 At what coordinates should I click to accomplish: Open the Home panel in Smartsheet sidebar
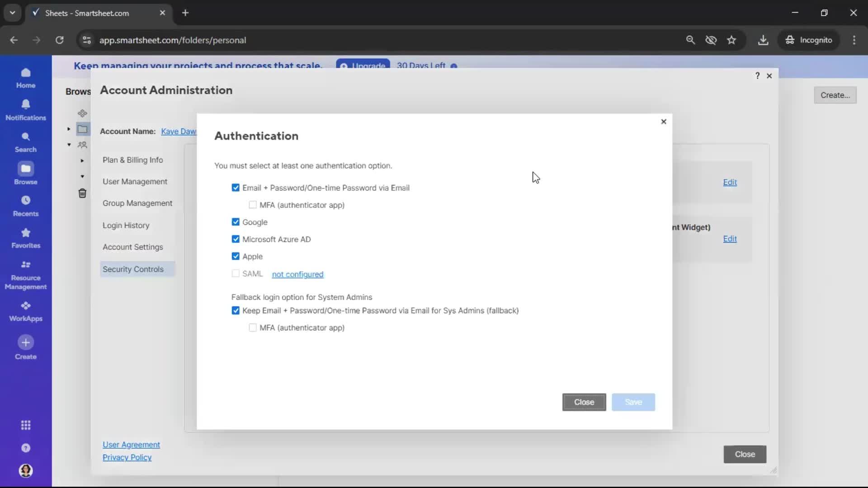click(x=26, y=78)
